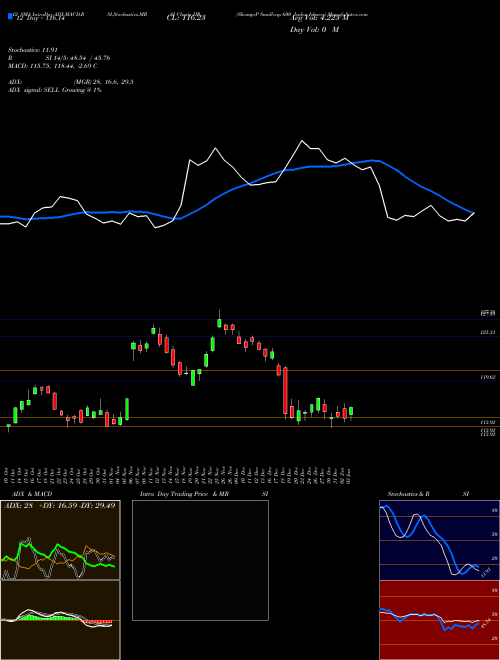Click the 125.21 price level label
Viewport: 500px width, 660px height.
click(x=488, y=332)
